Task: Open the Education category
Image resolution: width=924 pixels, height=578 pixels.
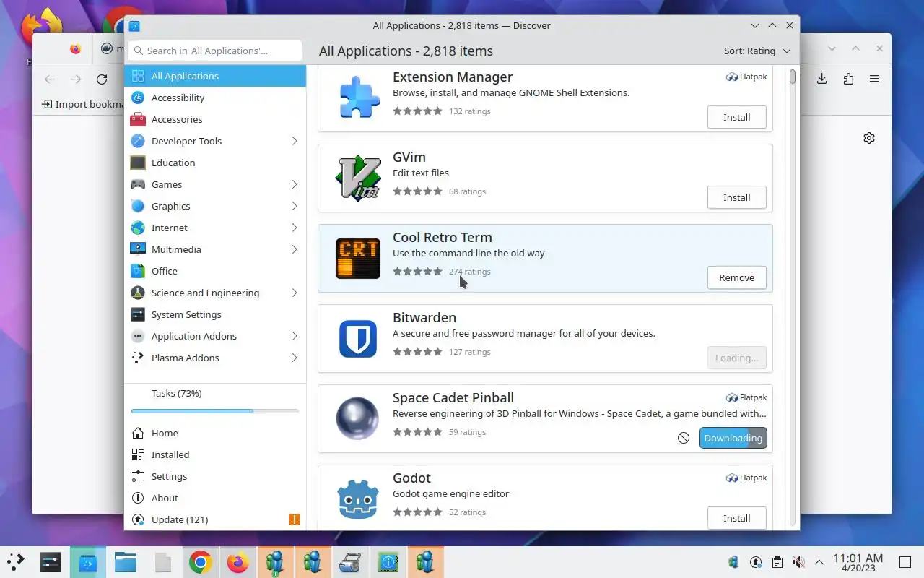Action: 215,163
